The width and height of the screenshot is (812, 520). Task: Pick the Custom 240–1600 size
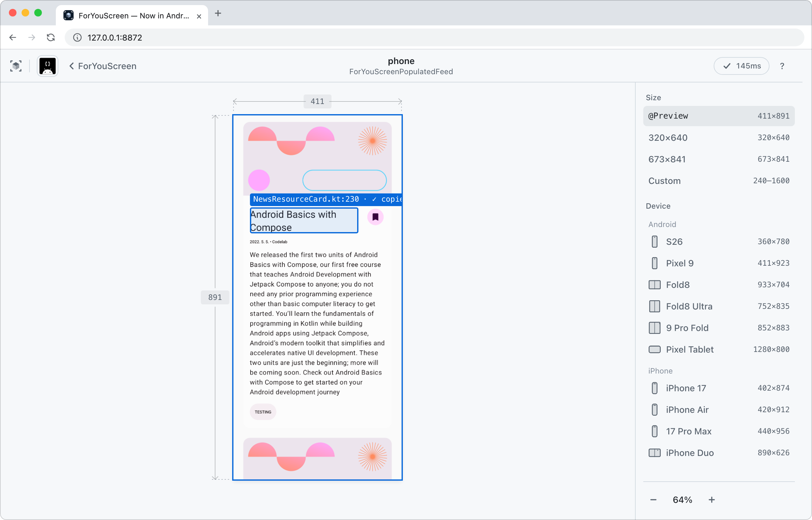(718, 181)
